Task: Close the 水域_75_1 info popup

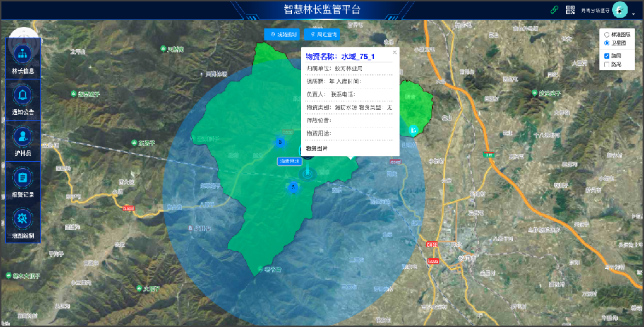Action: point(395,52)
